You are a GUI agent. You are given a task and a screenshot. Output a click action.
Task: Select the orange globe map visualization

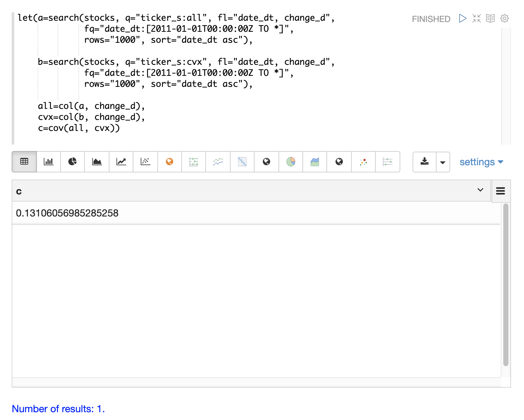click(170, 162)
